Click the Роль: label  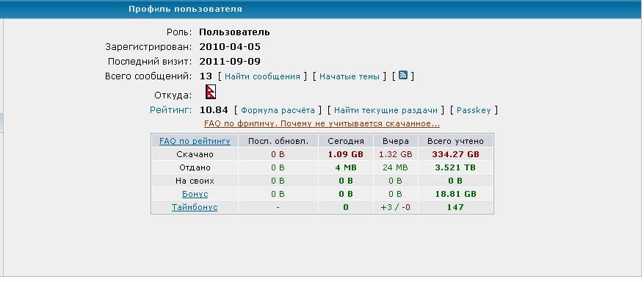(179, 32)
